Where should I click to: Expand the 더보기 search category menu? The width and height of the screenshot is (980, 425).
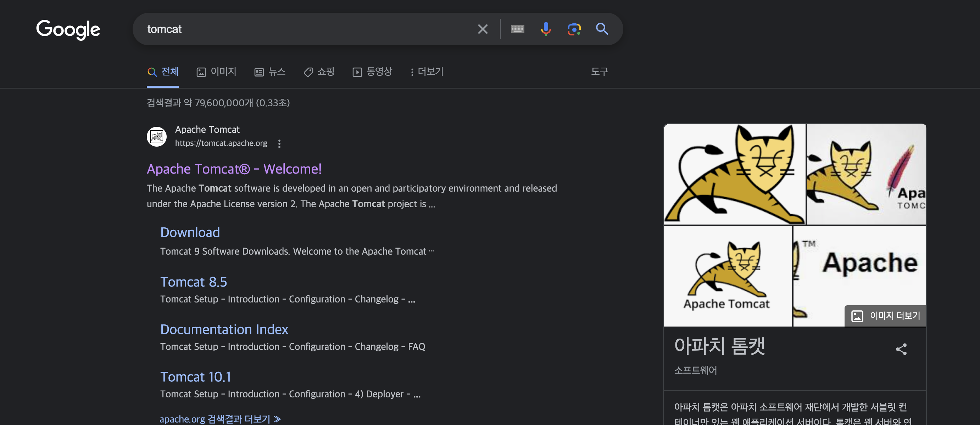click(427, 72)
